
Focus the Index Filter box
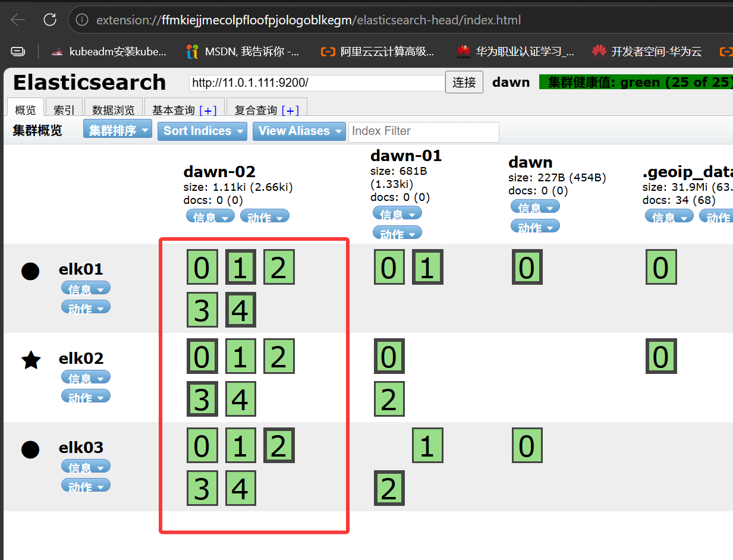[x=424, y=131]
